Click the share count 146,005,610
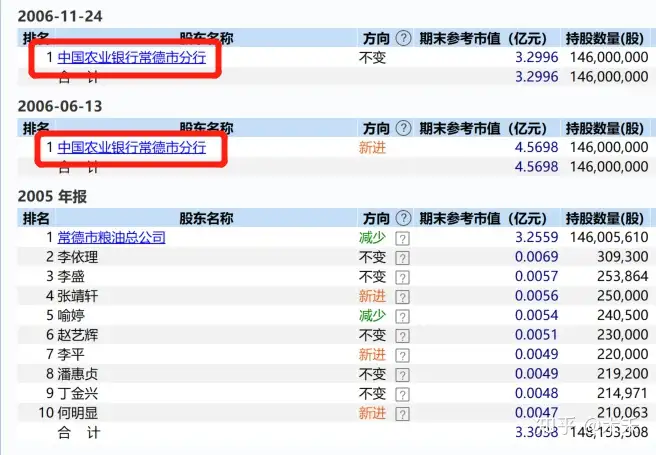The height and width of the screenshot is (455, 656). [609, 237]
